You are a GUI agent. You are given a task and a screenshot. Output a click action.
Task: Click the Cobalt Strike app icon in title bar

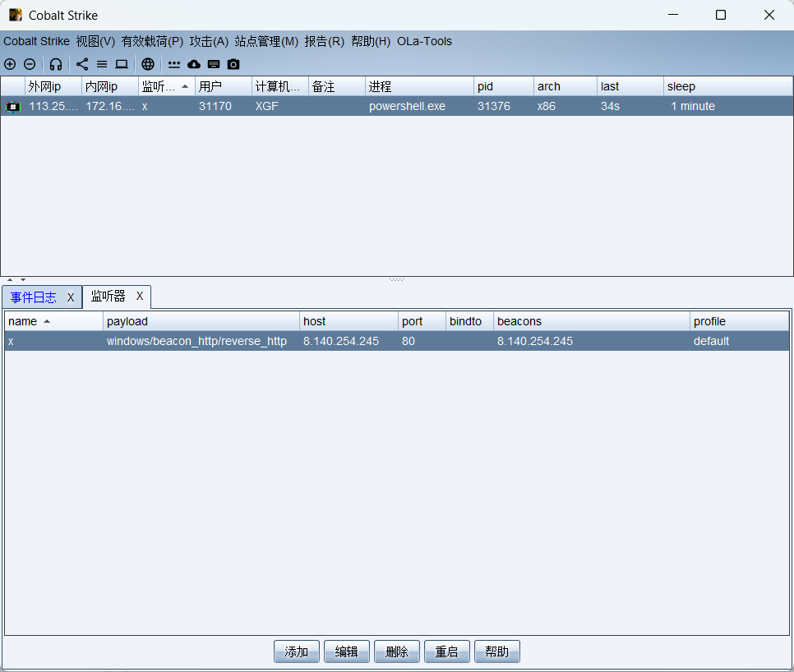click(x=16, y=15)
